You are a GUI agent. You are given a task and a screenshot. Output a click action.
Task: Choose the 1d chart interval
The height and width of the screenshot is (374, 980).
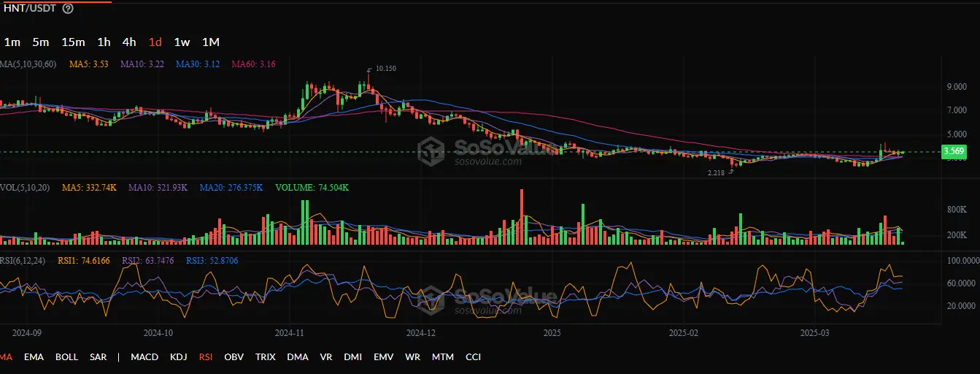(155, 42)
